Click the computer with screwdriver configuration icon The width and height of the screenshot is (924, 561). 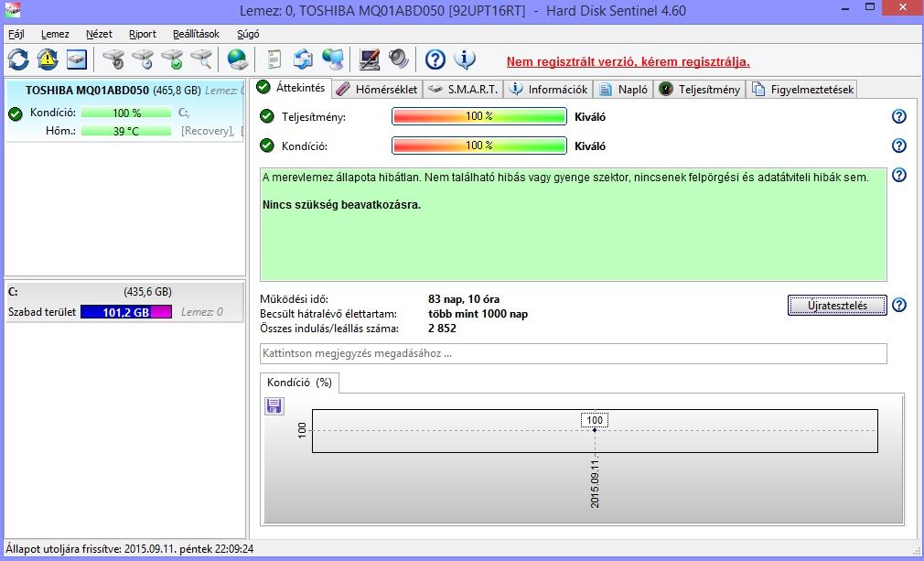370,59
